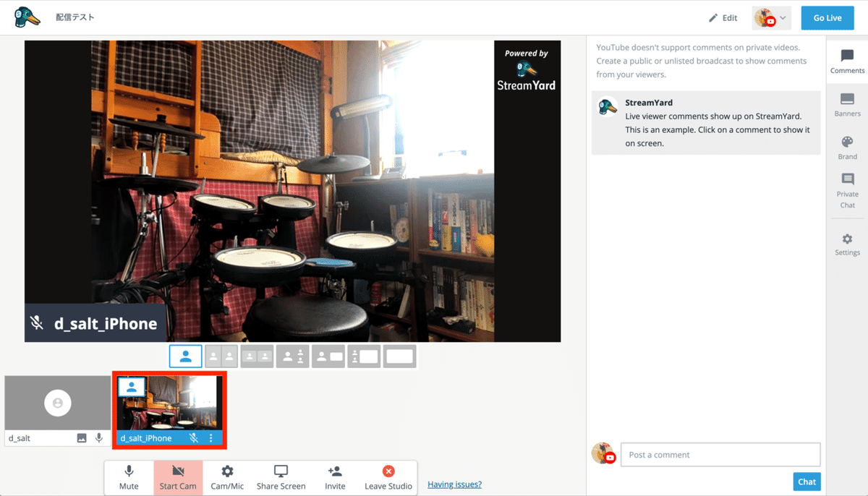The height and width of the screenshot is (496, 868).
Task: Select the fullscreen screen-only layout
Action: 399,356
